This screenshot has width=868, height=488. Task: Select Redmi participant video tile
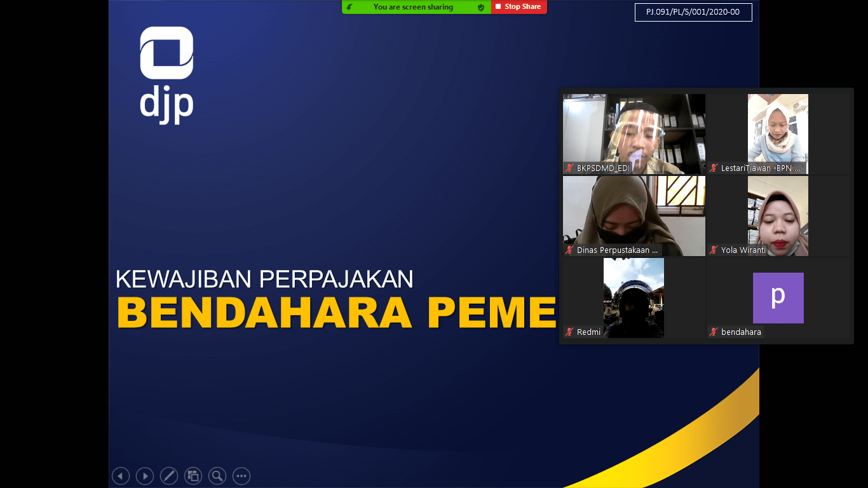coord(634,297)
